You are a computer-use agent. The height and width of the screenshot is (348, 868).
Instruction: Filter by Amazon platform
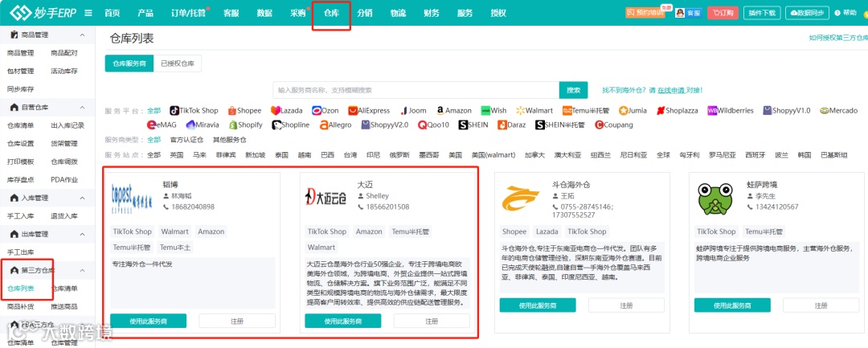pos(454,111)
